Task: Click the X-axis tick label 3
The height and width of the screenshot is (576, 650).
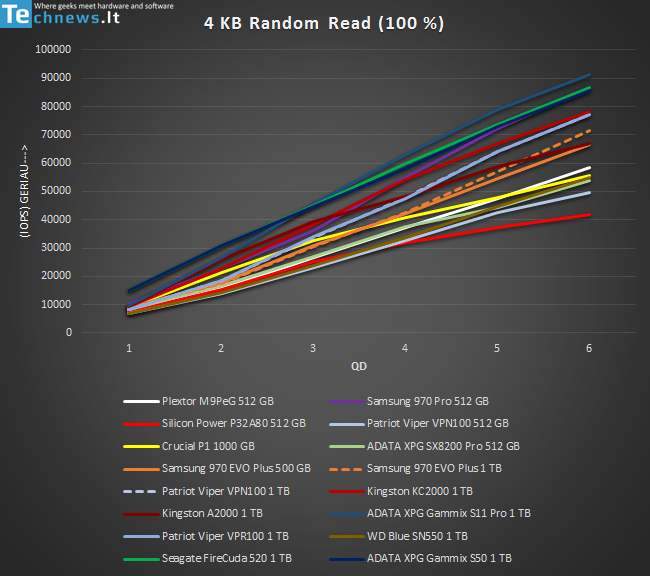Action: (x=313, y=348)
